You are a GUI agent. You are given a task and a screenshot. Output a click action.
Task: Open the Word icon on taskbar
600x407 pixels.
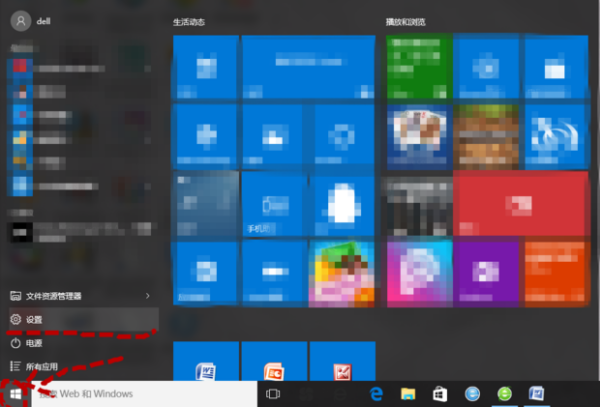[536, 394]
